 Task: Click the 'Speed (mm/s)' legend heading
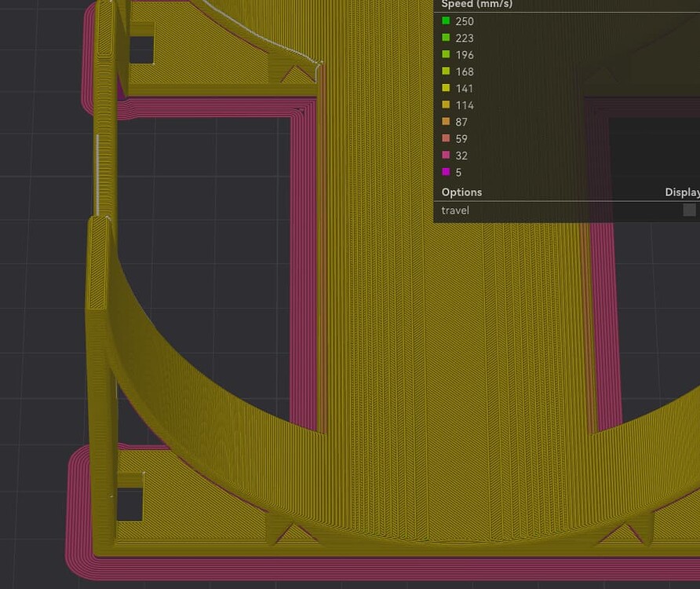477,5
